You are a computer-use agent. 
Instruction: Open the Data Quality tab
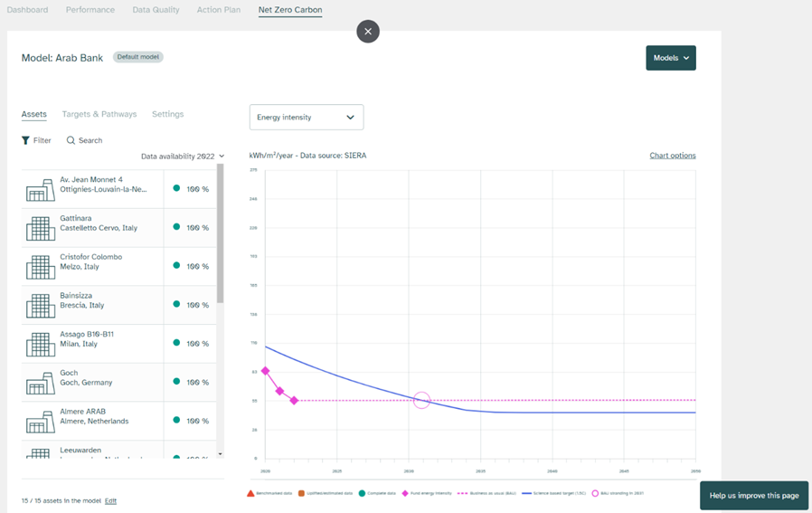point(156,10)
